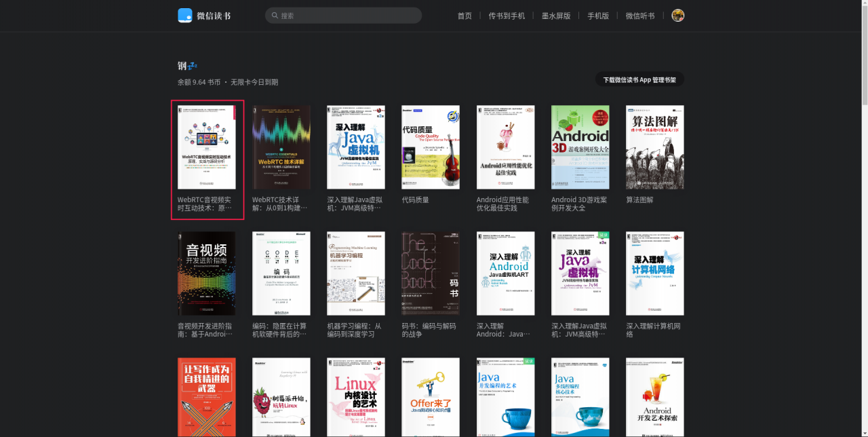The height and width of the screenshot is (437, 868).
Task: Open the 微信听书 menu item
Action: [640, 16]
